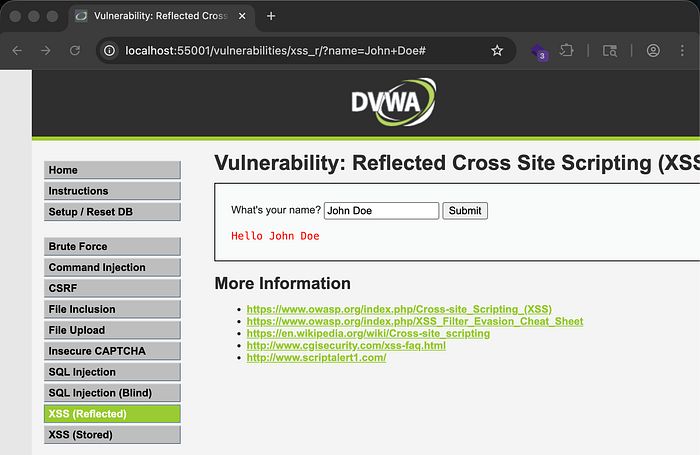Open OWASP Cross-site_Scripting_(XSS) link
Screen dimensions: 700x455
[x=399, y=309]
